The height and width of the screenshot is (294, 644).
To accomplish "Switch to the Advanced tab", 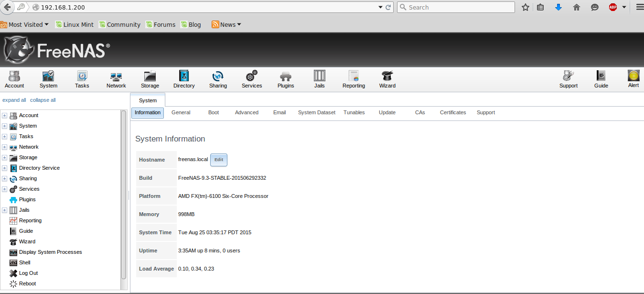I will 247,112.
